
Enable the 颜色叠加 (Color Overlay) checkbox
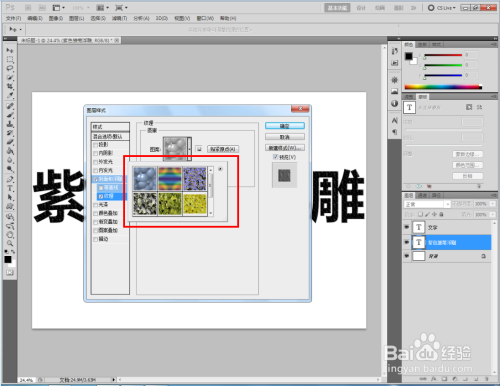(x=95, y=213)
